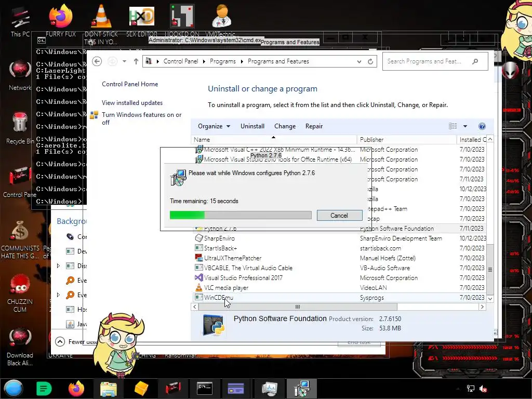Open the Download Black Ali... desktop icon
532x399 pixels.
[20, 347]
